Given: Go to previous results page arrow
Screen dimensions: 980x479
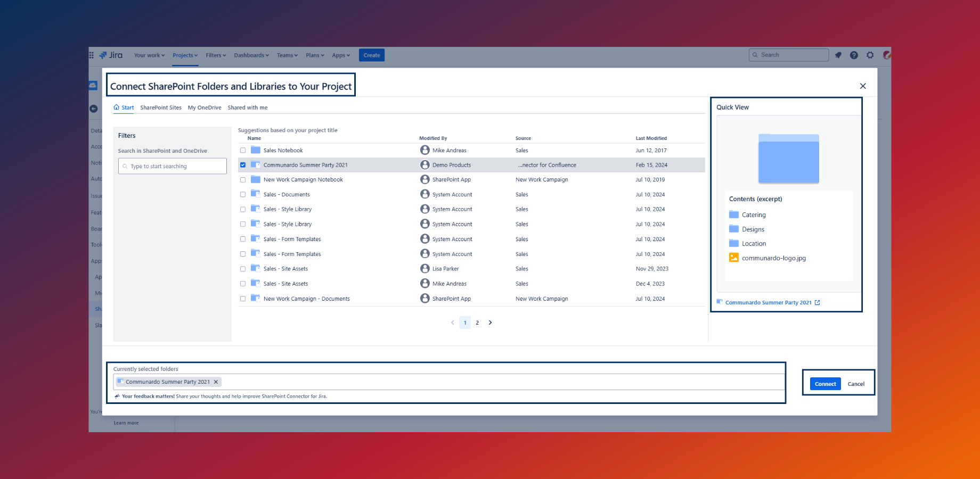Looking at the screenshot, I should tap(453, 323).
